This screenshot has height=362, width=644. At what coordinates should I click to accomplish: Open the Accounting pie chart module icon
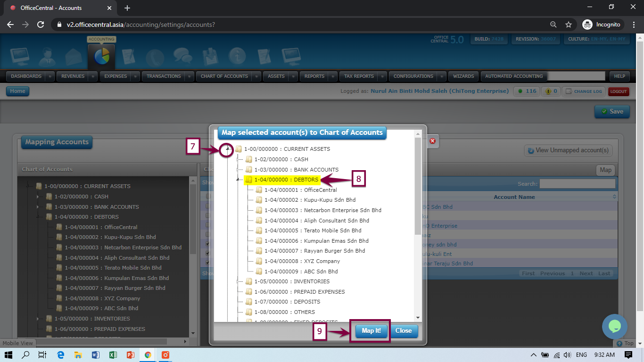(x=101, y=57)
